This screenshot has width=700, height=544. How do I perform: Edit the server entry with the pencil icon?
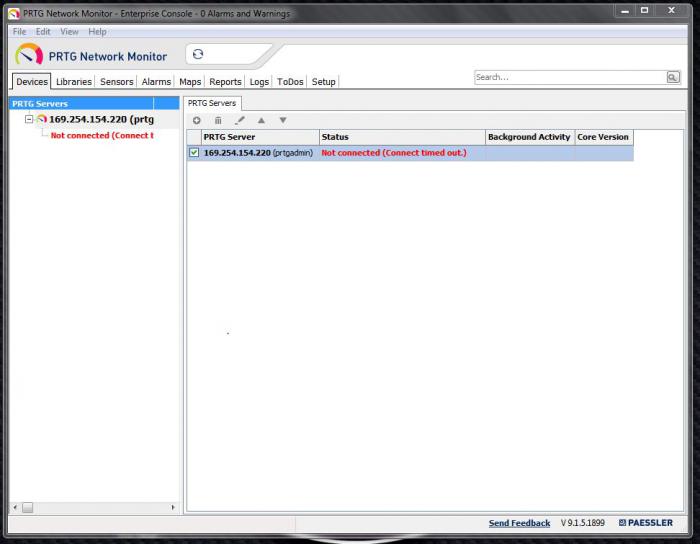point(240,120)
